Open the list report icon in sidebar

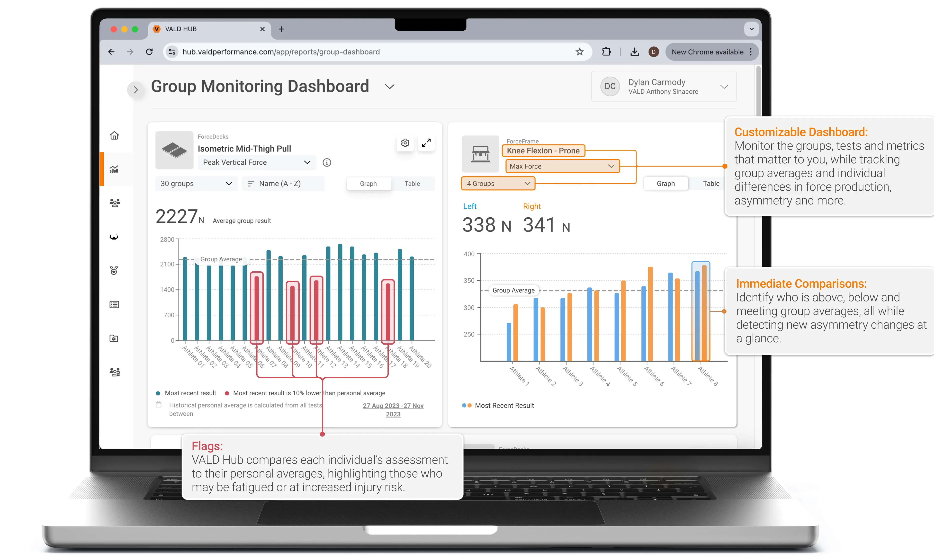click(x=114, y=304)
